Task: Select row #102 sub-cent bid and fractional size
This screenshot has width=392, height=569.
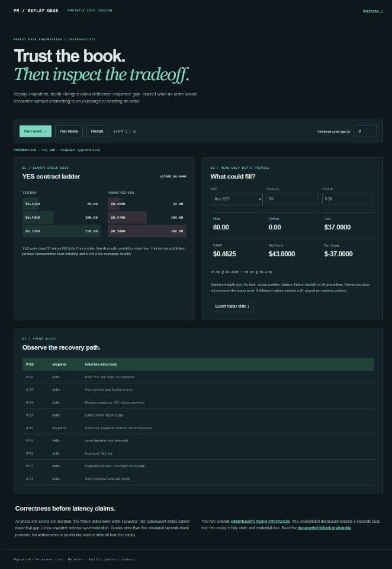Action: 198,390
